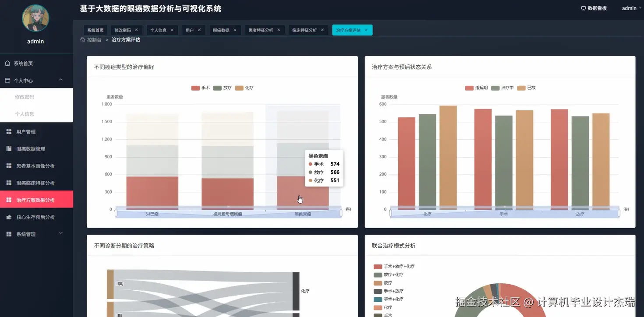Close the 用户 tab
The width and height of the screenshot is (644, 317).
pyautogui.click(x=199, y=30)
